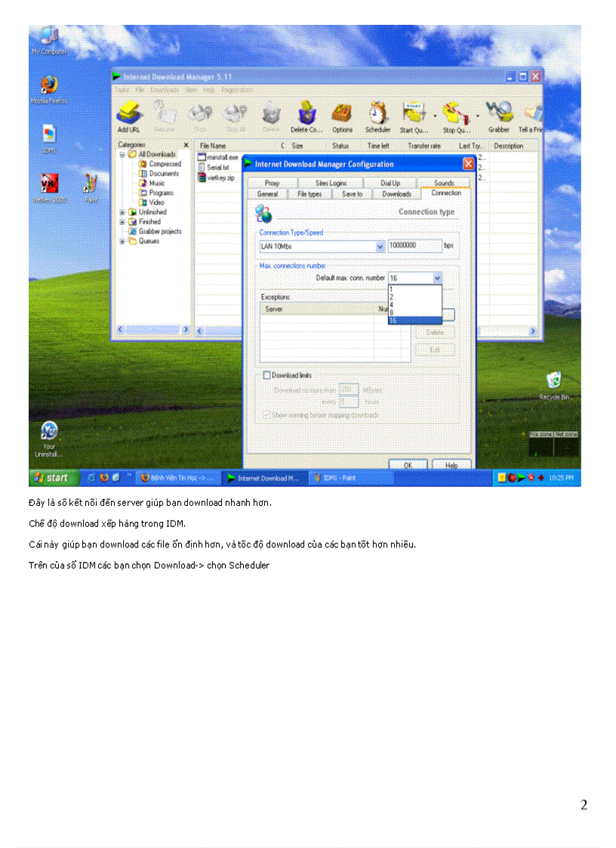Click the Delete Completed toolbar icon
This screenshot has width=616, height=848.
point(306,113)
